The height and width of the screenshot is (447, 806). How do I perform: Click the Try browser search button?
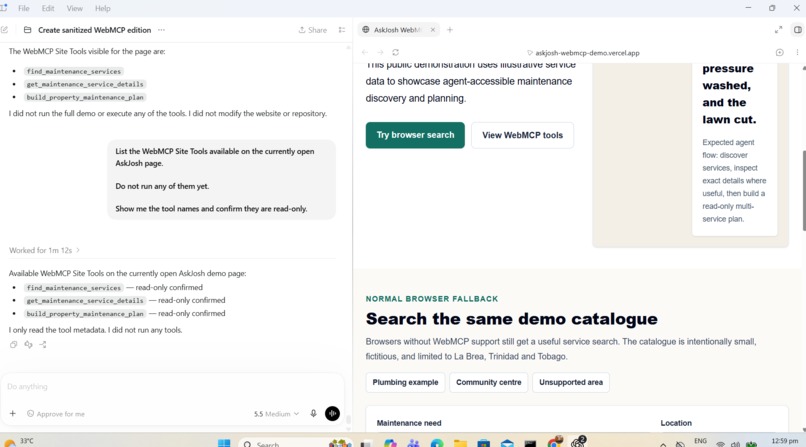click(x=415, y=135)
